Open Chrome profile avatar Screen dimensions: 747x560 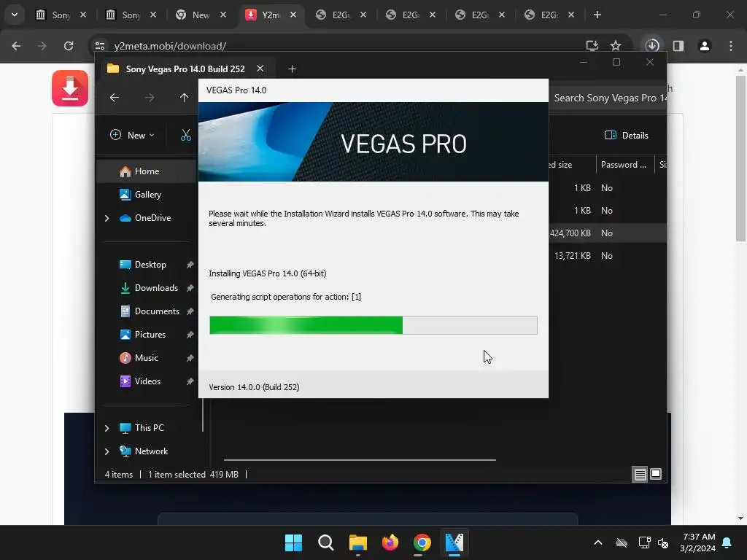(x=705, y=46)
